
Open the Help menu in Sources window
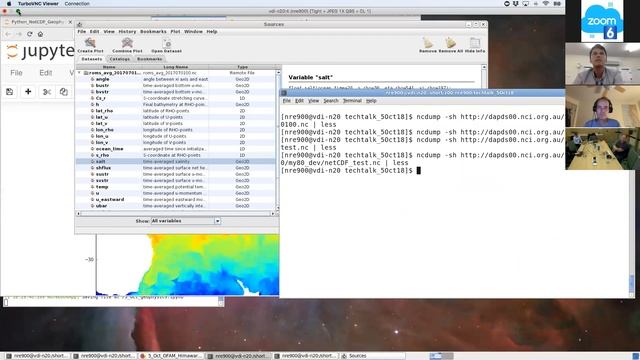(211, 31)
